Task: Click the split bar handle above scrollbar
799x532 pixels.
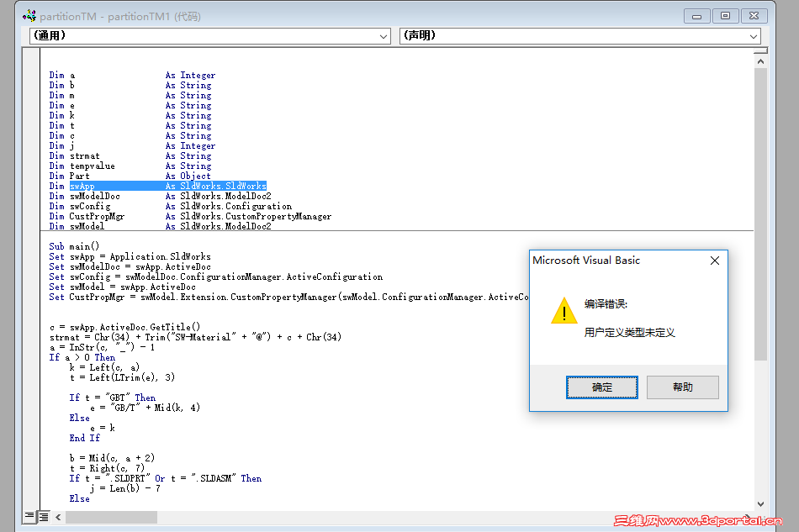Action: coord(760,51)
